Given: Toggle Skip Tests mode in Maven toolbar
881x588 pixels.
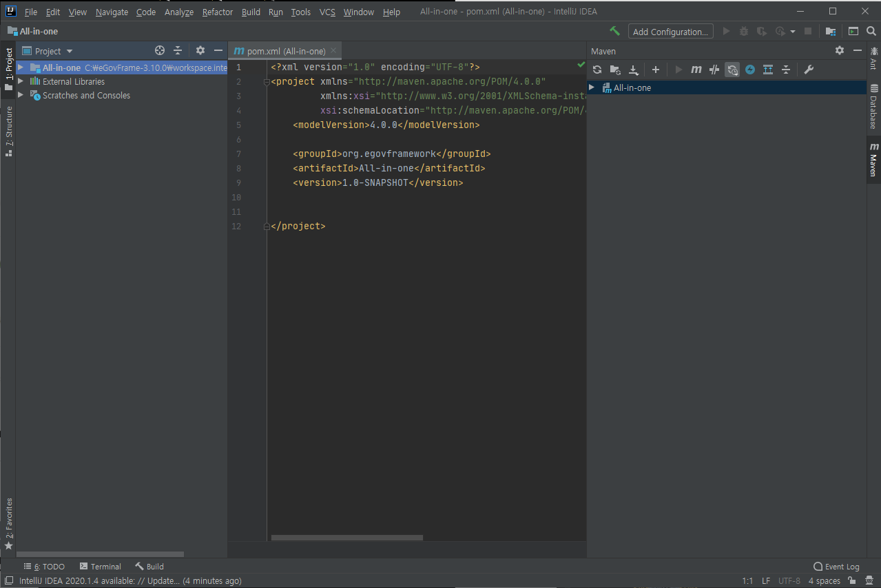Looking at the screenshot, I should pyautogui.click(x=714, y=69).
